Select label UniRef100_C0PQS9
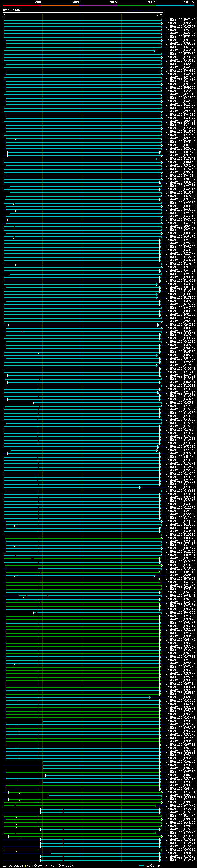The image size is (197, 868). pos(180,850)
